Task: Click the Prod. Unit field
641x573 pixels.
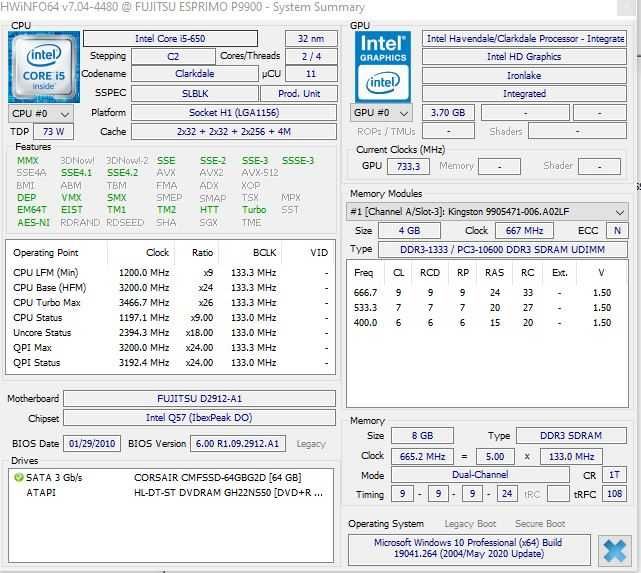Action: [299, 94]
